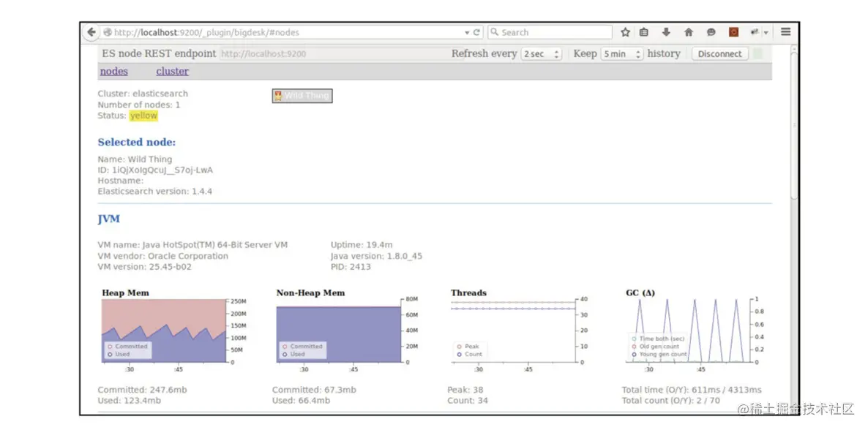Open the Keep 5 min history dropdown
The width and height of the screenshot is (868, 430).
click(622, 54)
